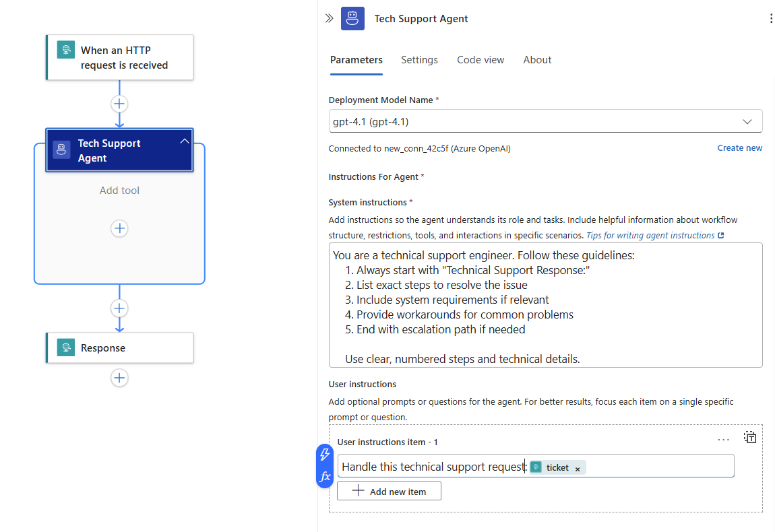Image resolution: width=775 pixels, height=532 pixels.
Task: Click the Create new connection link
Action: (x=740, y=147)
